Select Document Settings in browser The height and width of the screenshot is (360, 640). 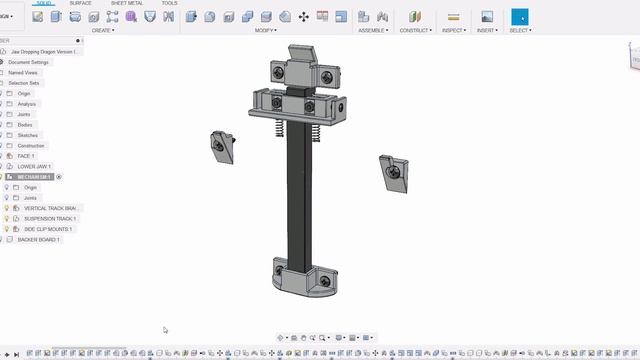tap(28, 62)
